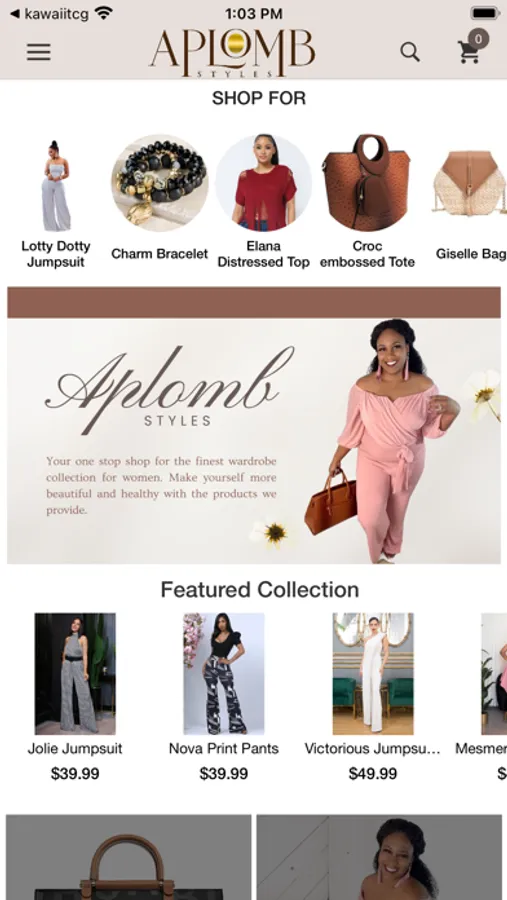
Task: Tap the Aplomb Styles logo
Action: [232, 52]
